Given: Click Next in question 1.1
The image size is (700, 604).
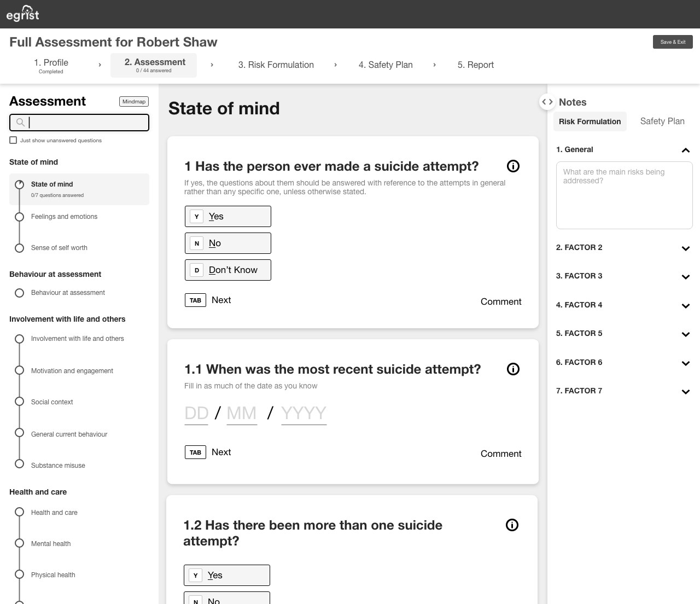Looking at the screenshot, I should pyautogui.click(x=221, y=452).
